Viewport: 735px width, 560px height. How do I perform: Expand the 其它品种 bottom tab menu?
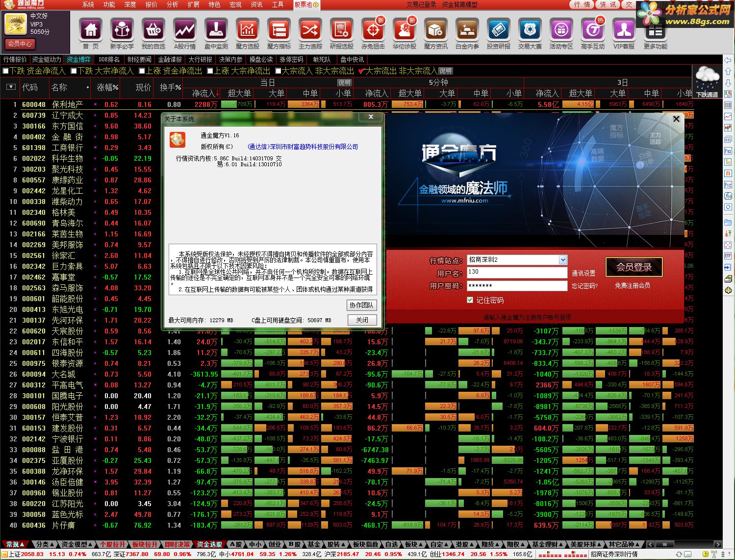coord(624,544)
